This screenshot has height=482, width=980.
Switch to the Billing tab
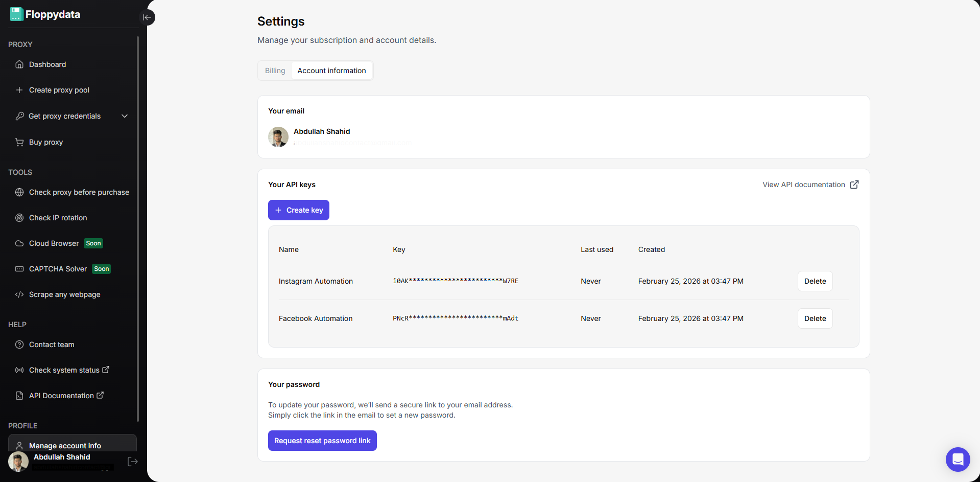click(275, 71)
